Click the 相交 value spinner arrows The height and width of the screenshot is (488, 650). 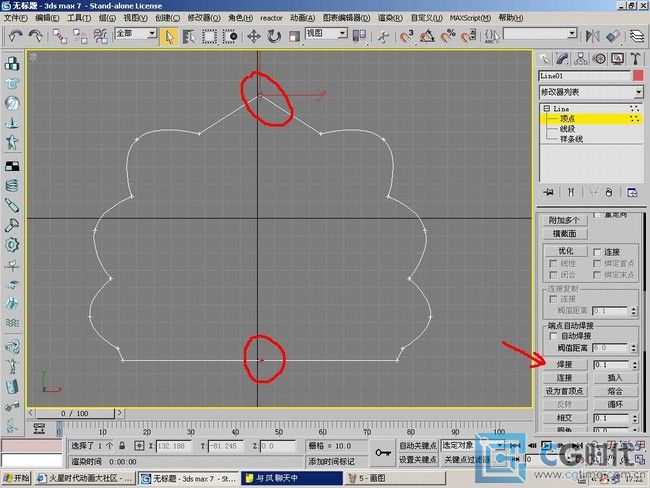pyautogui.click(x=635, y=418)
